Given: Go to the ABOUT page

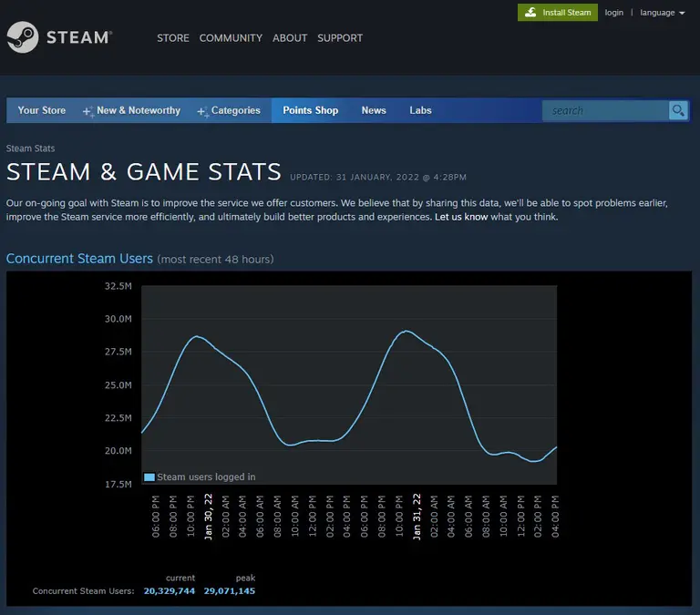Looking at the screenshot, I should pyautogui.click(x=290, y=38).
